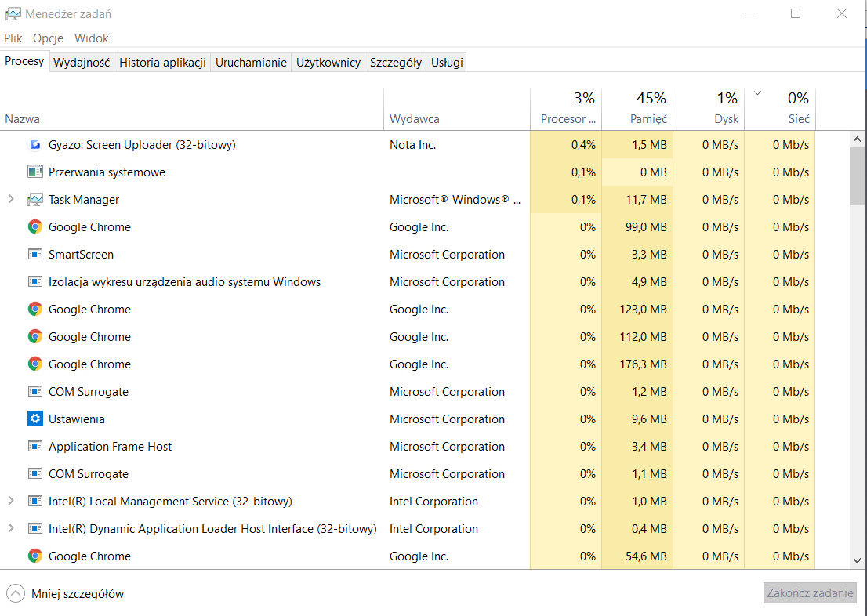Image resolution: width=867 pixels, height=616 pixels.
Task: Select the "Przerwania systemowe" process name
Action: [x=107, y=172]
